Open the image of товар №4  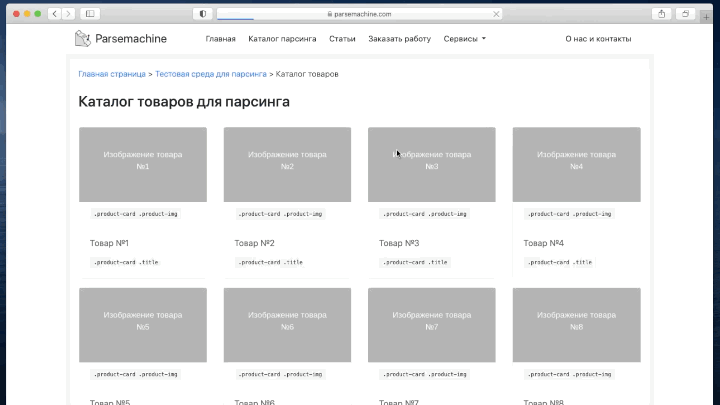pos(576,164)
